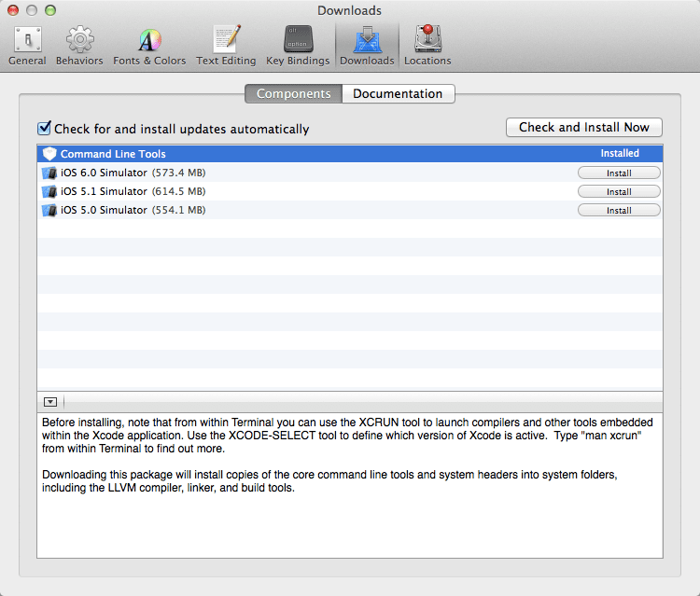Viewport: 700px width, 596px height.
Task: Open Key Bindings preferences
Action: pyautogui.click(x=298, y=45)
